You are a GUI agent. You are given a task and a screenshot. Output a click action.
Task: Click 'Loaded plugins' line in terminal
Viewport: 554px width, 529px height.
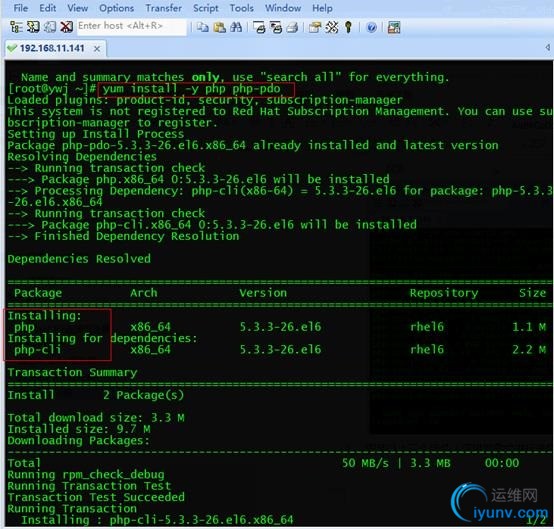pos(205,100)
